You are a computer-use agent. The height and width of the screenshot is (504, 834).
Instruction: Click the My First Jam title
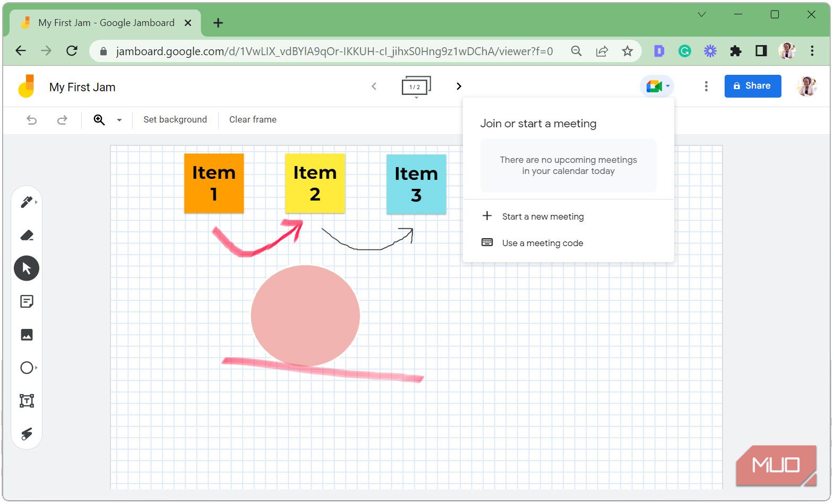point(82,87)
